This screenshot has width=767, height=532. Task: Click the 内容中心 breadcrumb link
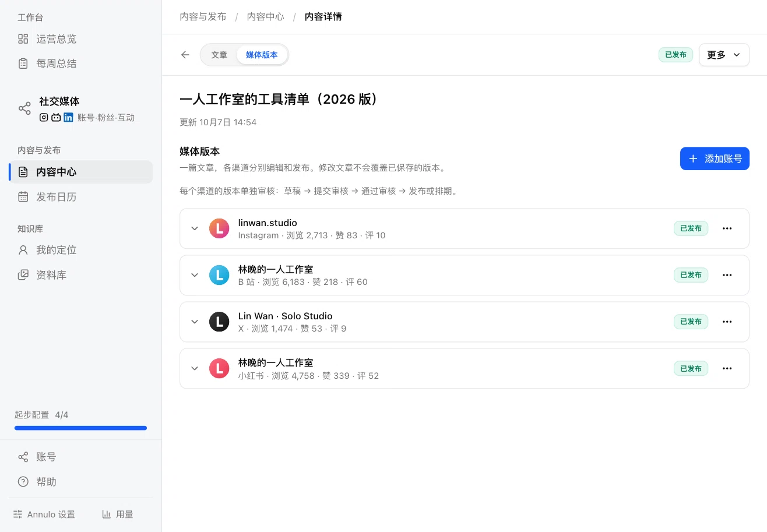266,16
